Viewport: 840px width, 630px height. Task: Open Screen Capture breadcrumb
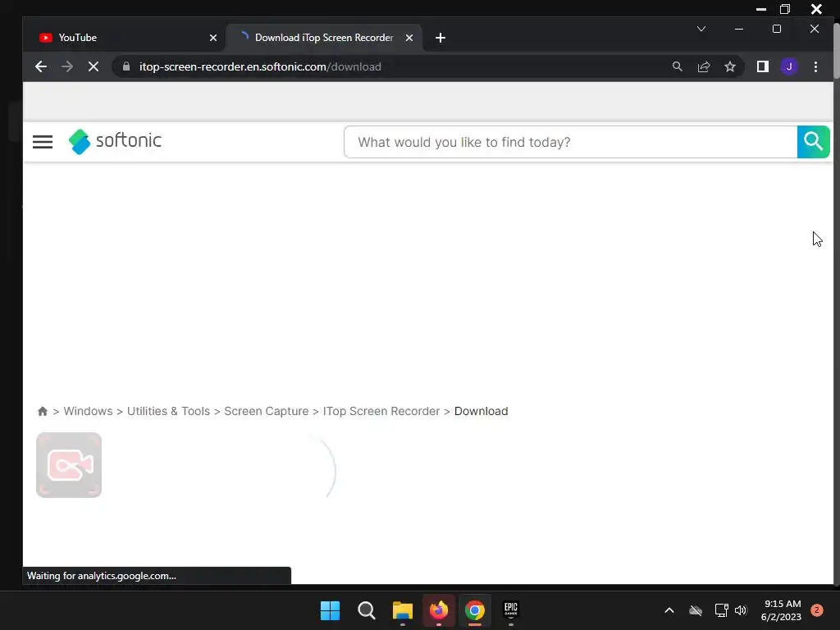pyautogui.click(x=267, y=411)
